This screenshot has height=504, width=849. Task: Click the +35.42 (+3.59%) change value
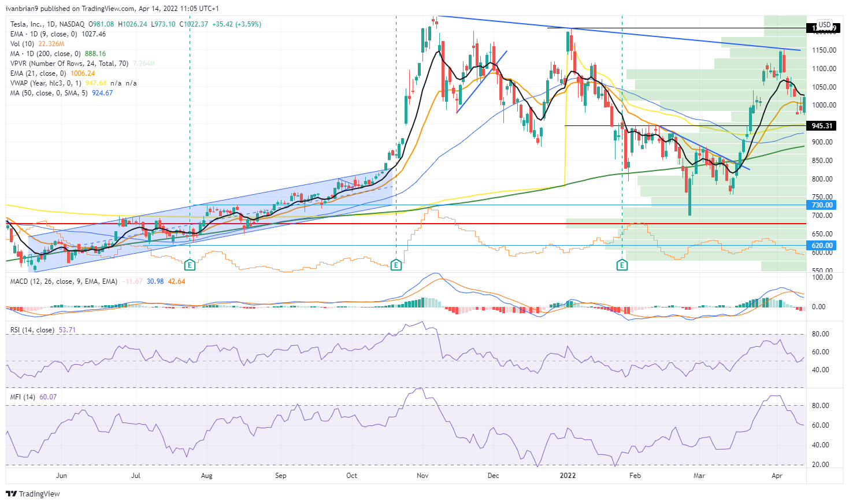tap(236, 24)
